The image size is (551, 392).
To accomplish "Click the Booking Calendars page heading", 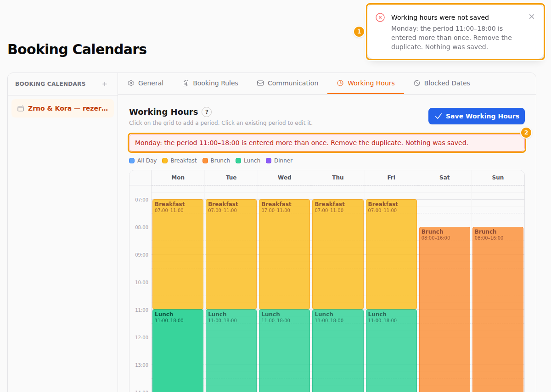I will [77, 49].
